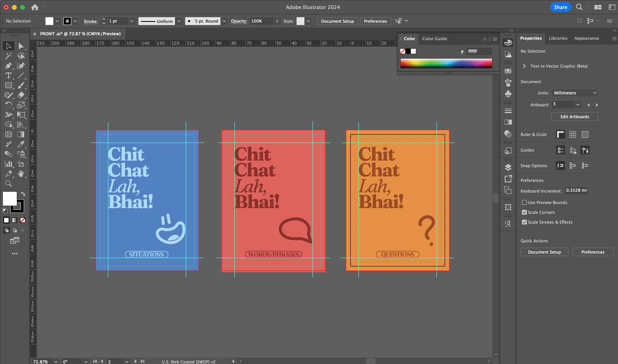This screenshot has width=618, height=364.
Task: Expand Text to Vector Graphic section
Action: pos(524,66)
